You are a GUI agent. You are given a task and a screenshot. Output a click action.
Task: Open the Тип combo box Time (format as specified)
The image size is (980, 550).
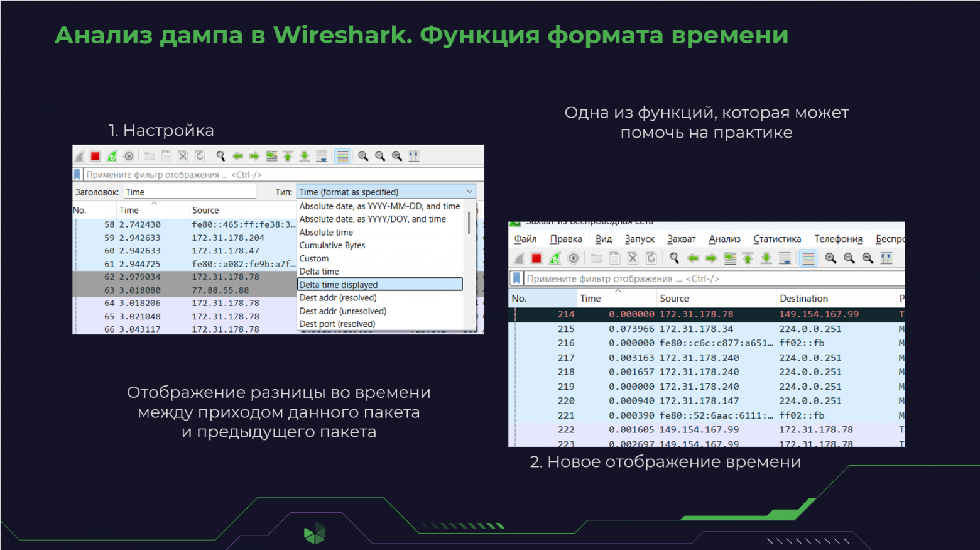coord(386,192)
